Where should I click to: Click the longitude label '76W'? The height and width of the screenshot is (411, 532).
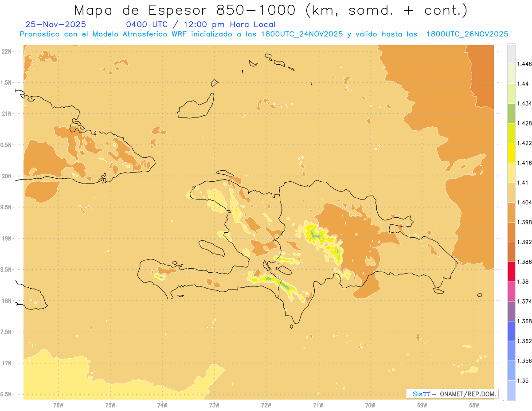tap(58, 405)
